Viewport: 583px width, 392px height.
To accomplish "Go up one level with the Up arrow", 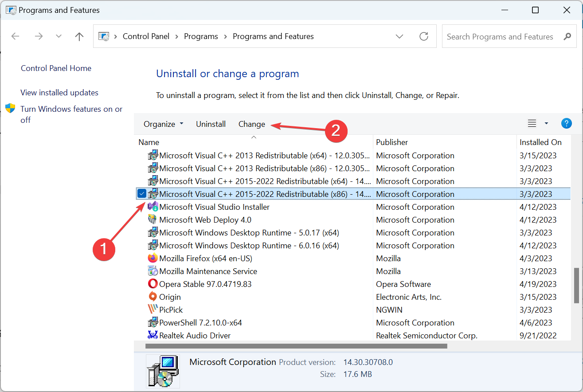I will pyautogui.click(x=79, y=36).
